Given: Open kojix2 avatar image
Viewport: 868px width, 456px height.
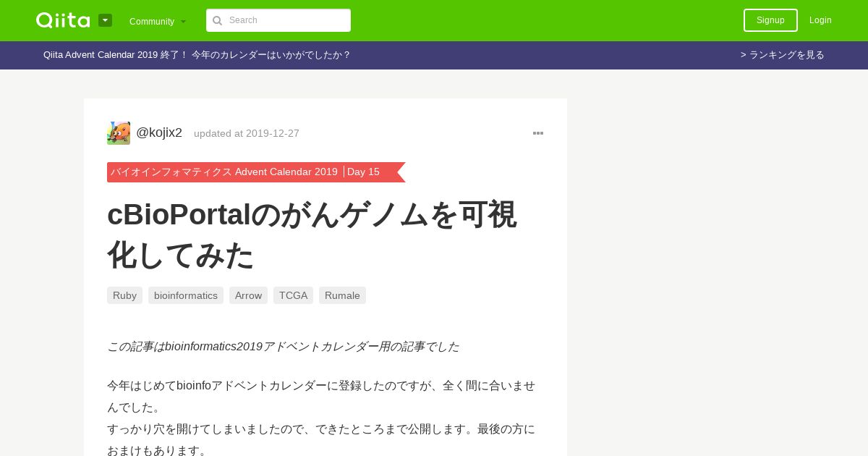Looking at the screenshot, I should [x=119, y=133].
